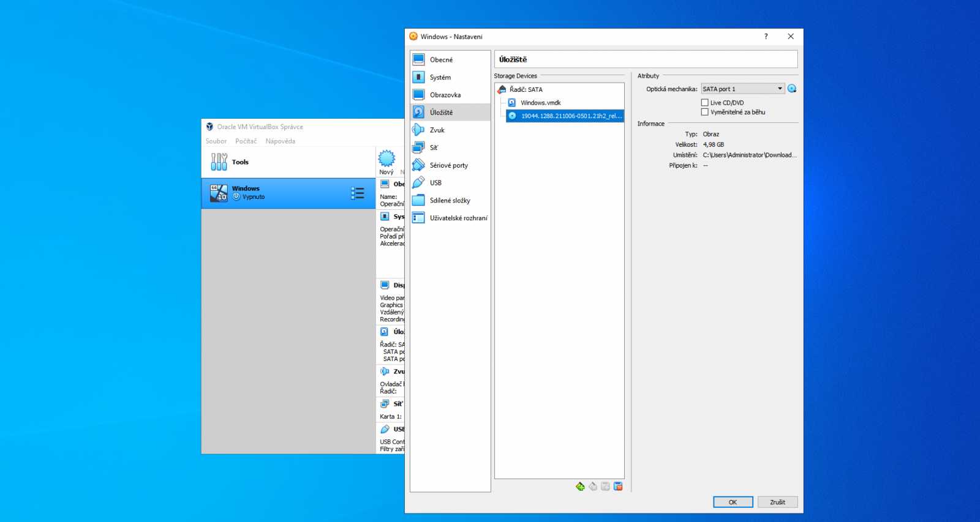Click the greyed add attachment icon

[606, 487]
